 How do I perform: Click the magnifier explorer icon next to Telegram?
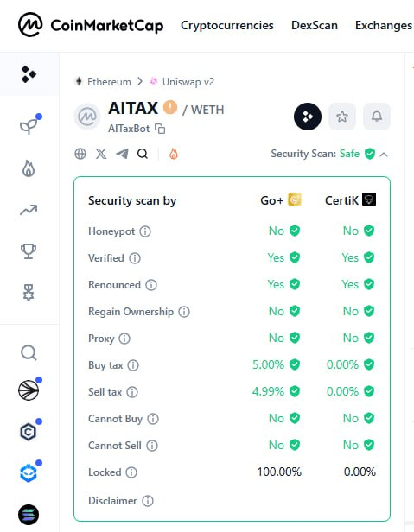(x=143, y=154)
